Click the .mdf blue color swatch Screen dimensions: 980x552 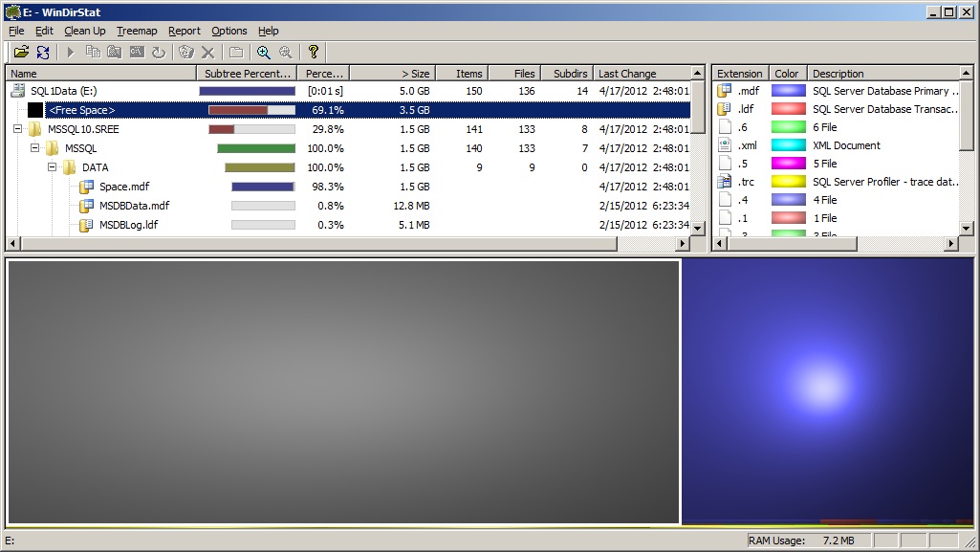pos(789,91)
